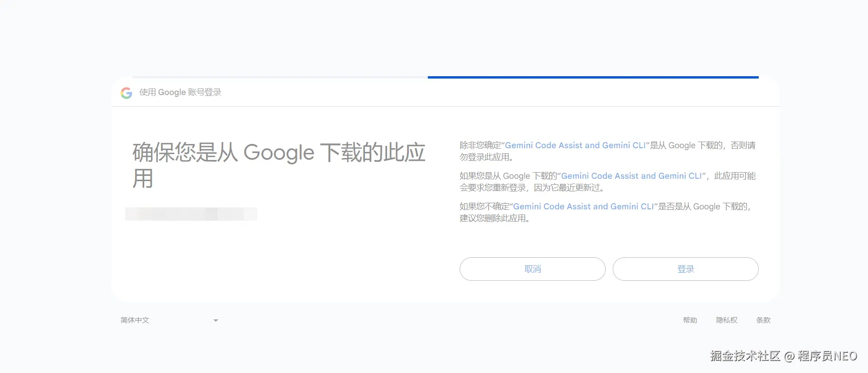Click Gemini Code Assist link in first paragraph
Image resolution: width=868 pixels, height=373 pixels.
[x=575, y=145]
